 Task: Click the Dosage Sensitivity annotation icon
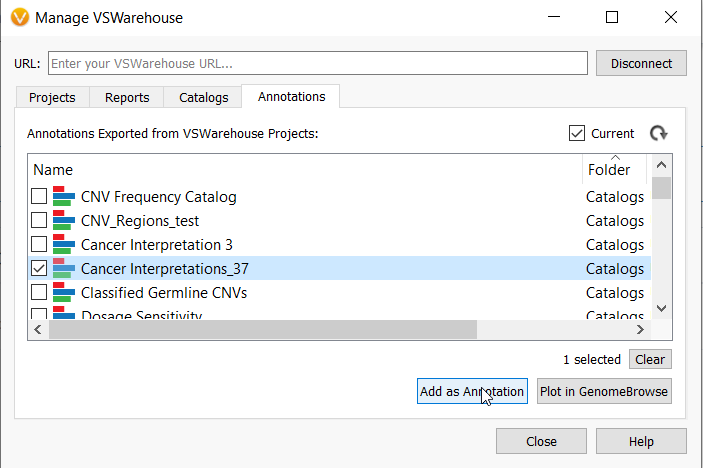[x=64, y=312]
